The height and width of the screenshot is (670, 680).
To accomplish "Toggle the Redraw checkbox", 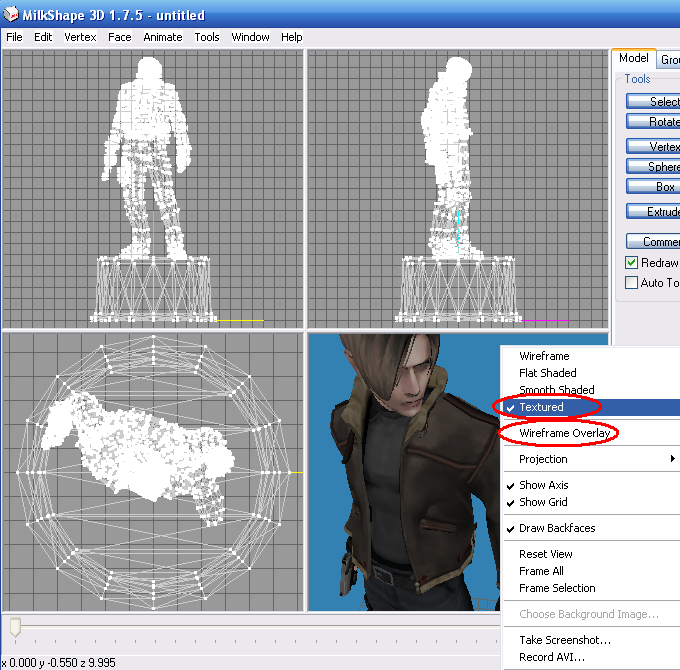I will 632,262.
